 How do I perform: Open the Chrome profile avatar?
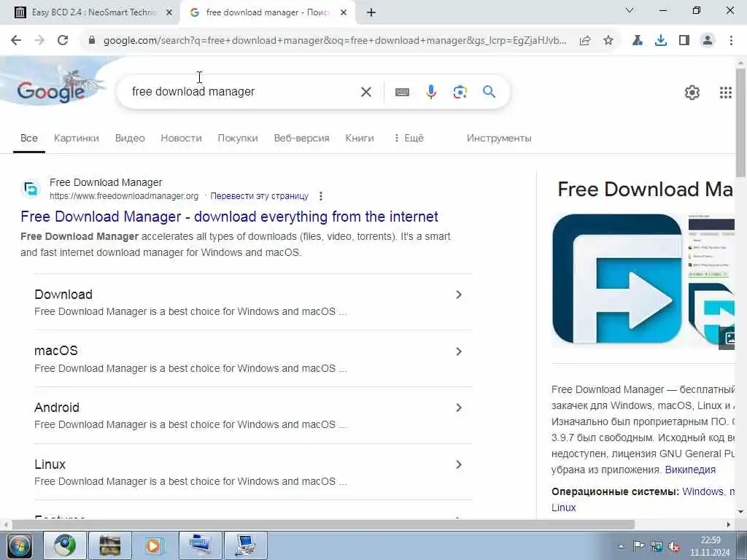click(708, 41)
